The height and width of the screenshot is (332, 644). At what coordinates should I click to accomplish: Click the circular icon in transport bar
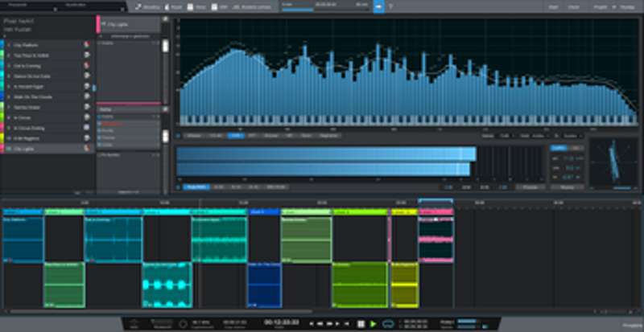coord(183,324)
